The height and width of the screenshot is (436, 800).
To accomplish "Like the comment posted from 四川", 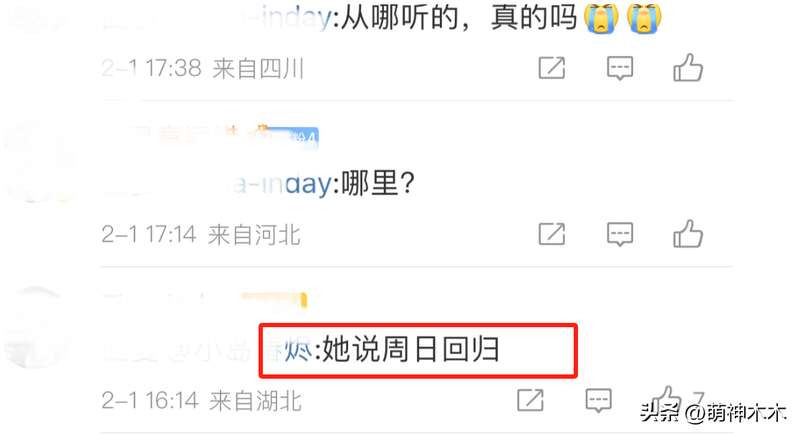I will [x=688, y=67].
